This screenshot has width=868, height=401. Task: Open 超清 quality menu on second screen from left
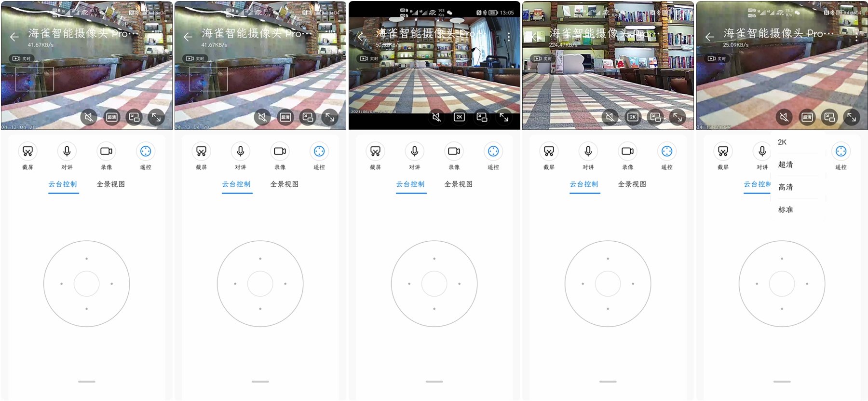pos(285,117)
